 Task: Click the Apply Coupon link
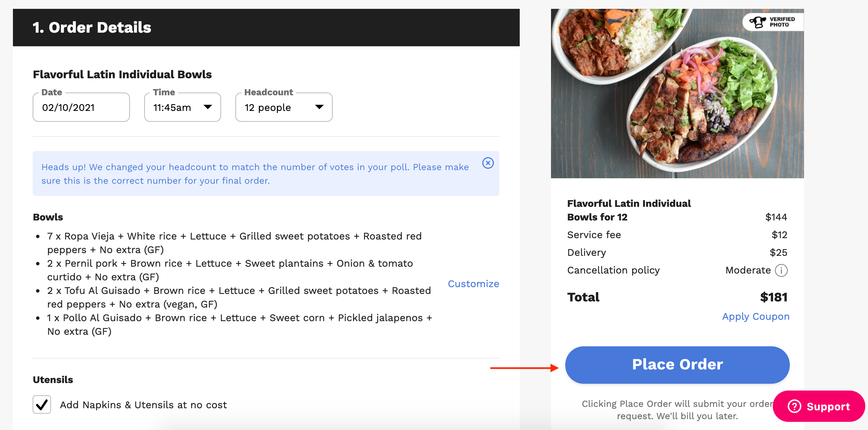click(755, 316)
